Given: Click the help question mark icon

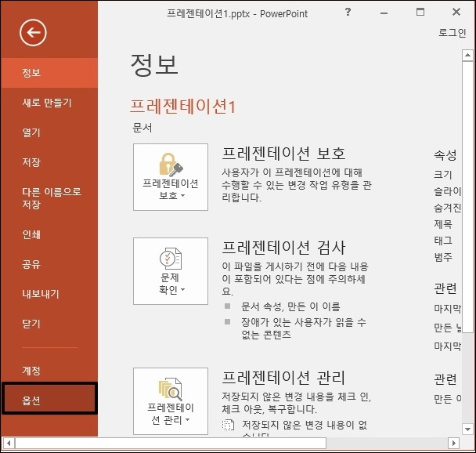Looking at the screenshot, I should point(348,13).
